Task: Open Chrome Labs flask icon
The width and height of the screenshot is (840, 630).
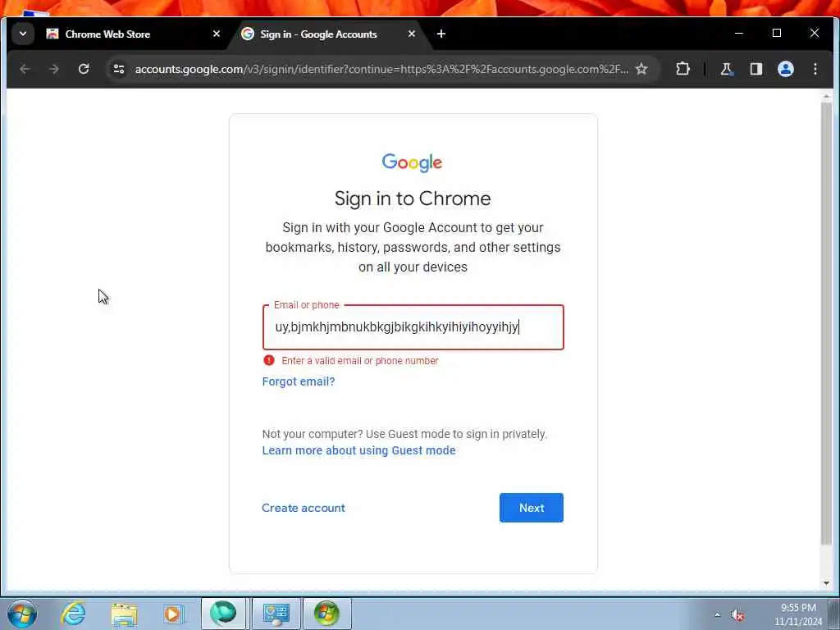Action: 727,69
